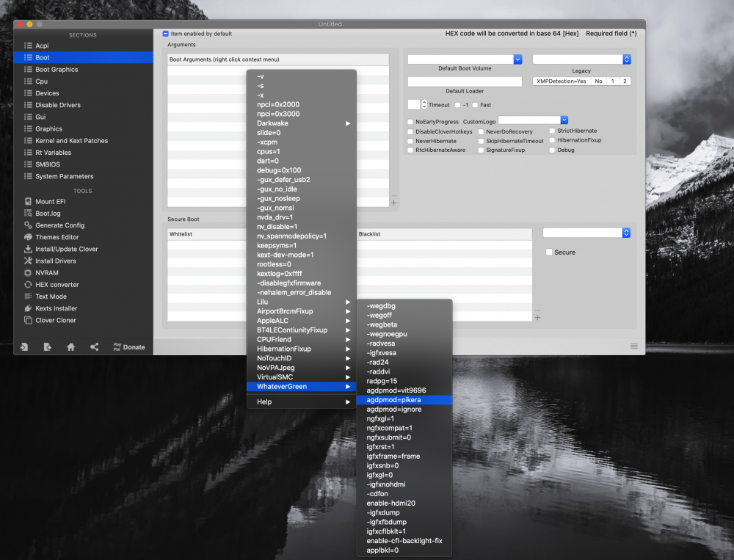
Task: Enable DisableCloverHotkeys checkbox
Action: tap(410, 131)
